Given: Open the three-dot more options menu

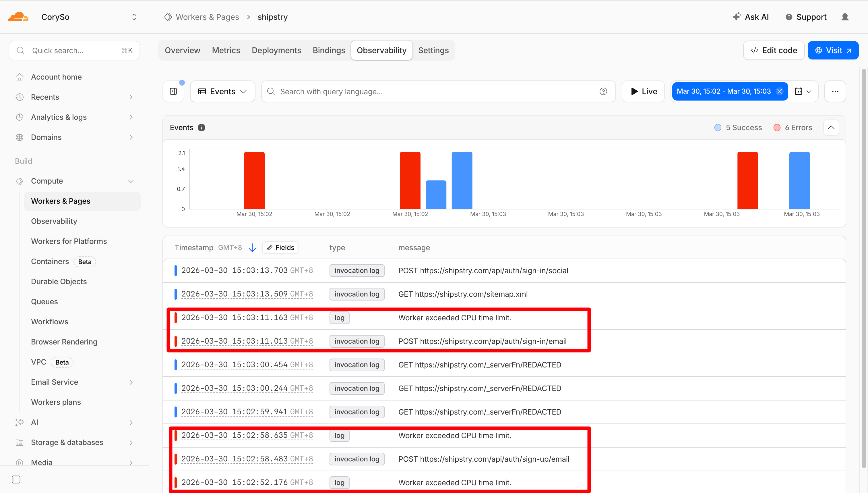Looking at the screenshot, I should 835,91.
